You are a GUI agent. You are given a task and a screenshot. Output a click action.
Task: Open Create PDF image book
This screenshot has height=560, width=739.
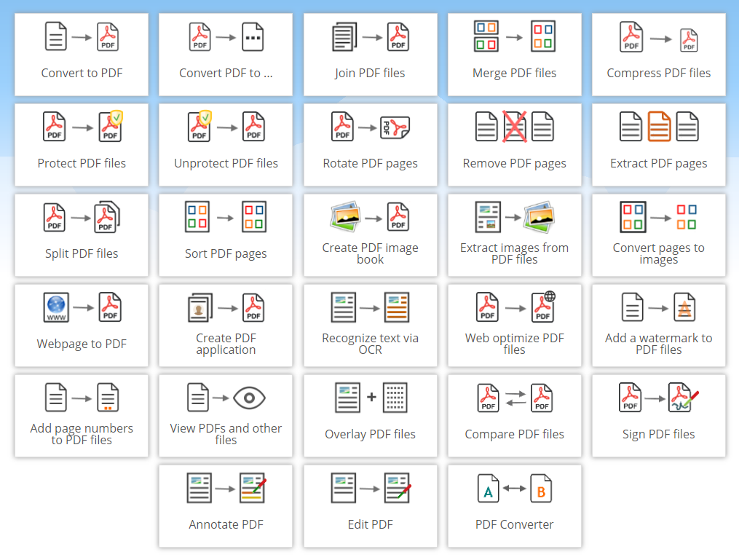coord(371,235)
